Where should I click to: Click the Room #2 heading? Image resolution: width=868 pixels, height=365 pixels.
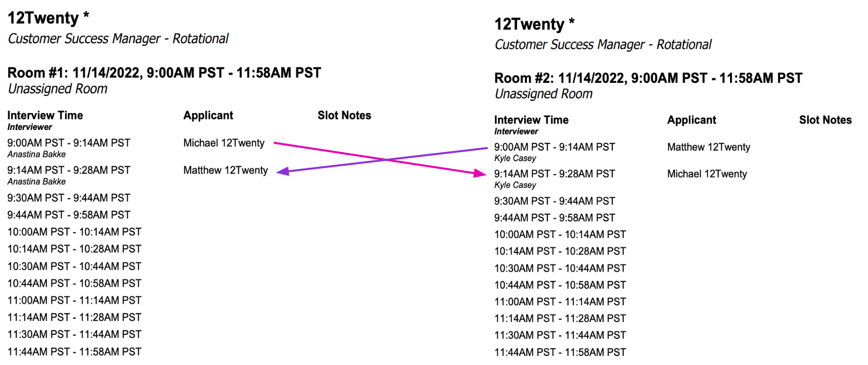point(648,78)
